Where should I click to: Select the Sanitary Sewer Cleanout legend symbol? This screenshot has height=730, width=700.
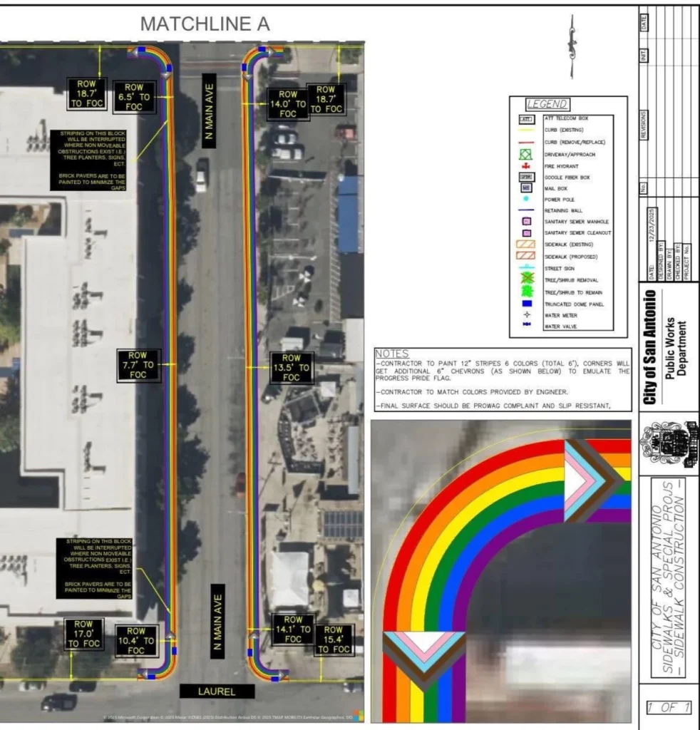526,233
